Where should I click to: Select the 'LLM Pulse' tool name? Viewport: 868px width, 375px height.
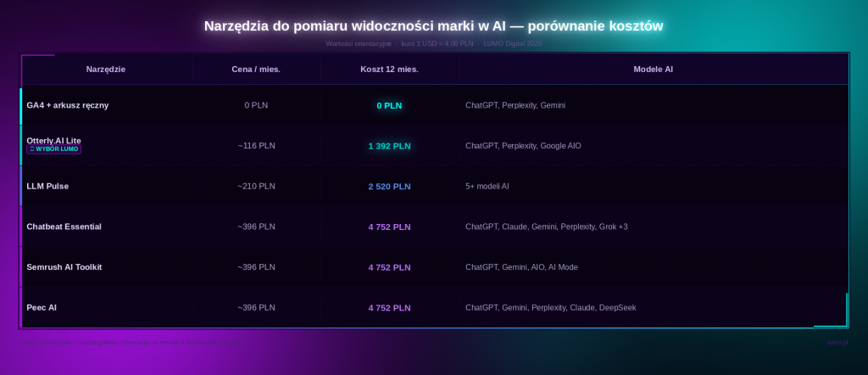point(47,186)
